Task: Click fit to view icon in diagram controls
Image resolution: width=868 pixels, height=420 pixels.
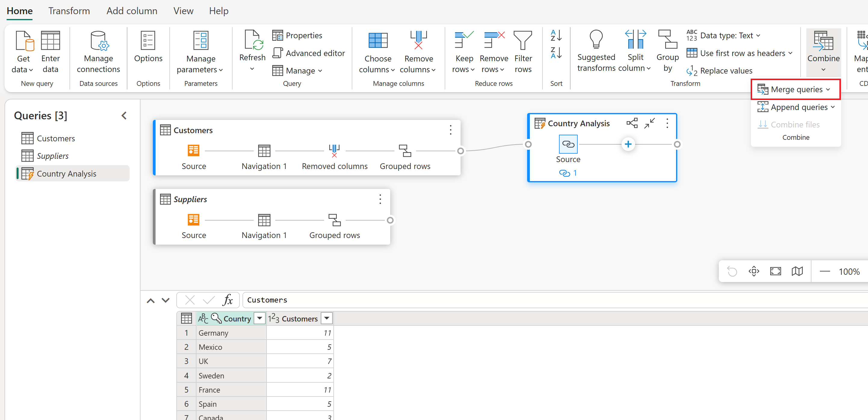Action: 775,271
